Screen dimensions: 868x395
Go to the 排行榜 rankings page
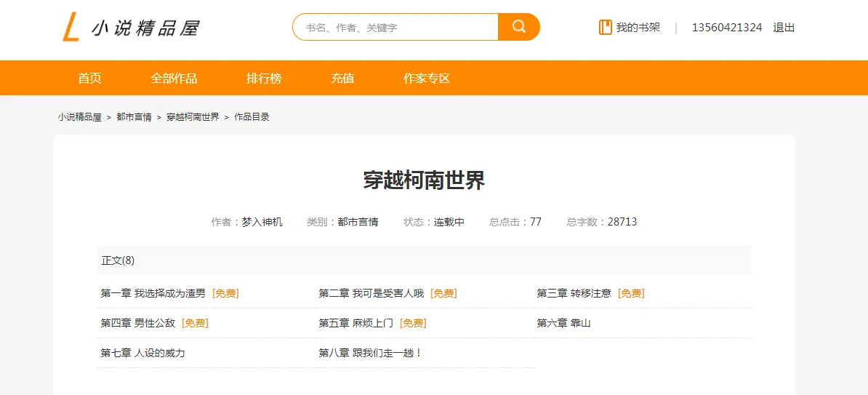click(264, 78)
